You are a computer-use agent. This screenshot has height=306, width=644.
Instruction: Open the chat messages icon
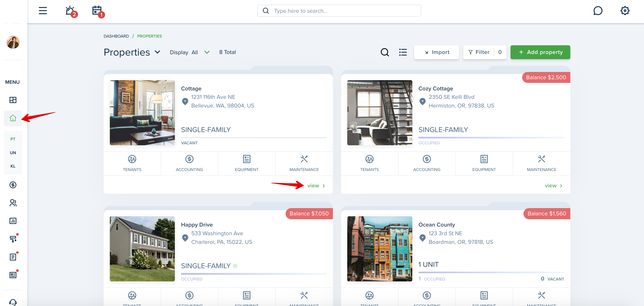[x=598, y=10]
